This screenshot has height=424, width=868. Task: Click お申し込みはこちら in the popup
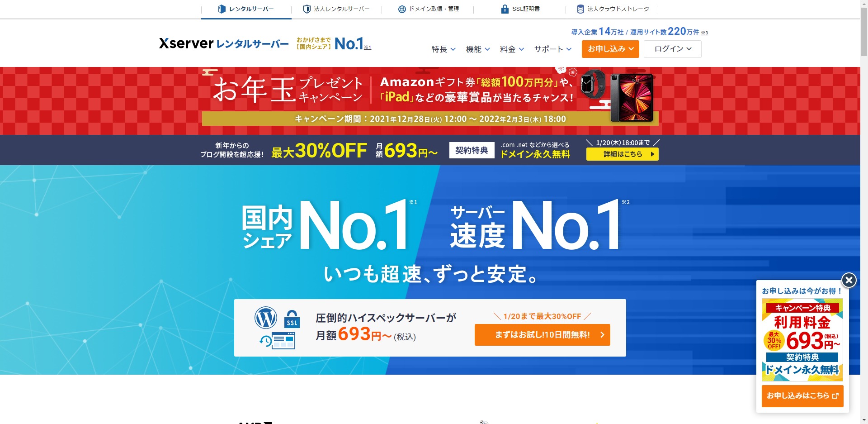802,396
